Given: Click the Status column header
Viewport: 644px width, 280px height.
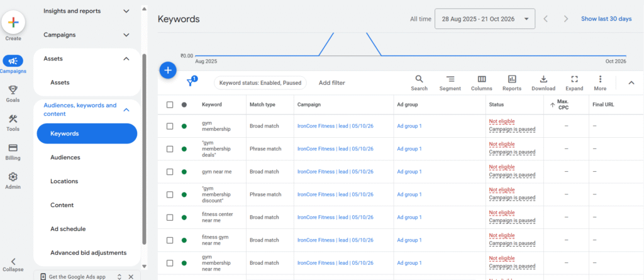Looking at the screenshot, I should (x=496, y=105).
